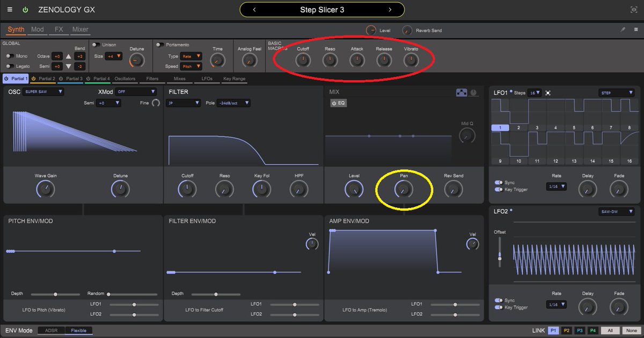Adjust the MIX Pan knob
This screenshot has width=644, height=338.
[x=404, y=189]
